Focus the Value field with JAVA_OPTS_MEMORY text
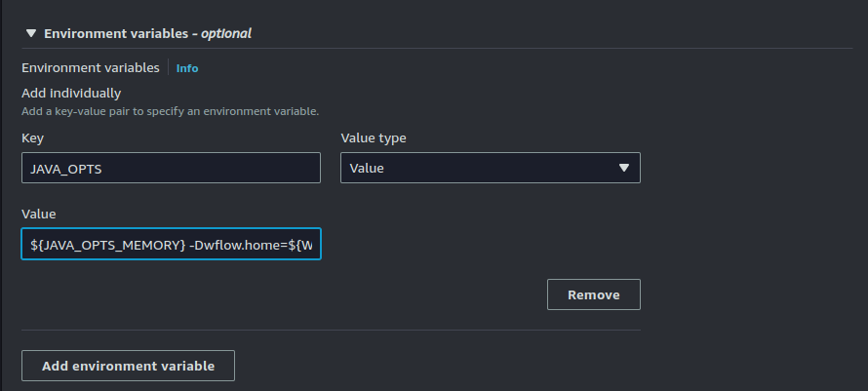Viewport: 868px width, 391px height. (x=171, y=244)
